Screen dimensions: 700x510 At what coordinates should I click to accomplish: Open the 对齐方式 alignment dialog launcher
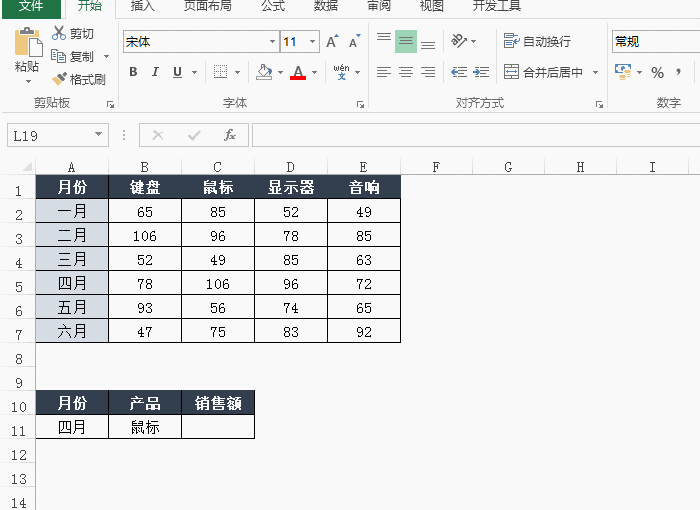pos(600,105)
